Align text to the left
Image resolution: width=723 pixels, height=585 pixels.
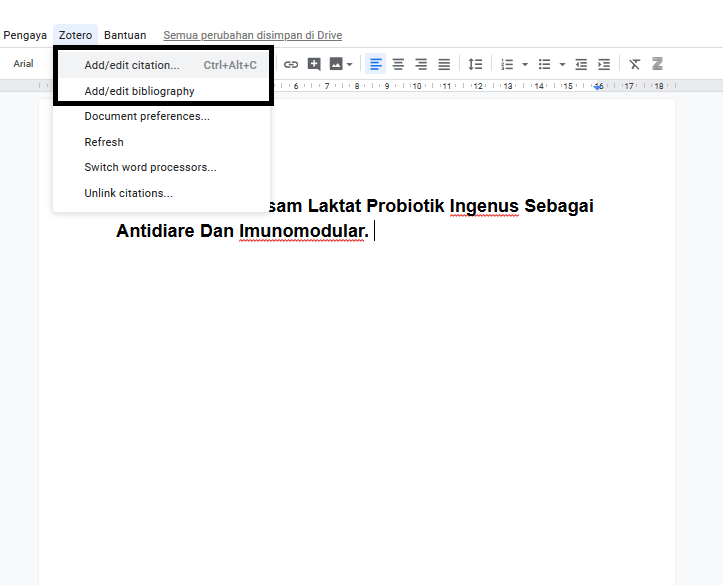pos(375,64)
